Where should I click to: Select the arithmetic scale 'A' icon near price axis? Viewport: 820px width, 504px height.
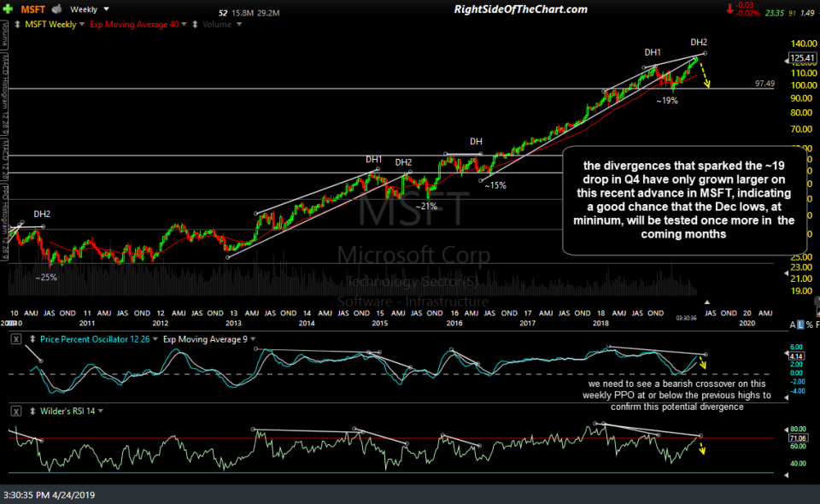pos(793,325)
